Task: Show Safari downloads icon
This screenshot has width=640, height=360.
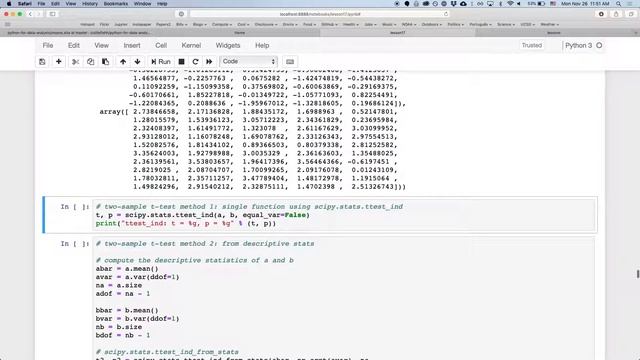Action: click(601, 14)
